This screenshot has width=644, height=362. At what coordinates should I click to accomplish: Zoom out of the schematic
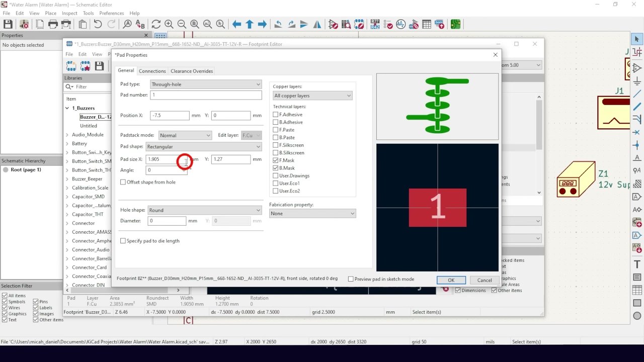coord(182,24)
